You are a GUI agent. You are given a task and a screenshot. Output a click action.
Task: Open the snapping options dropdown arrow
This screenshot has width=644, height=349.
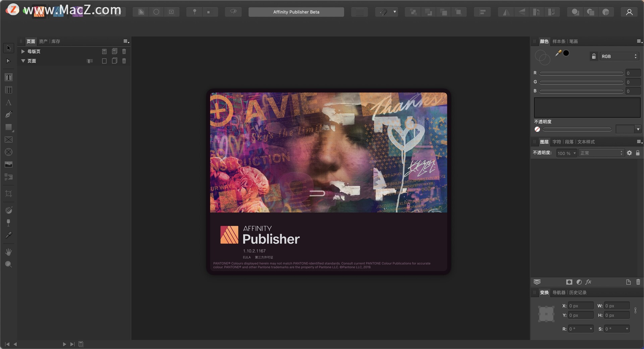[394, 12]
